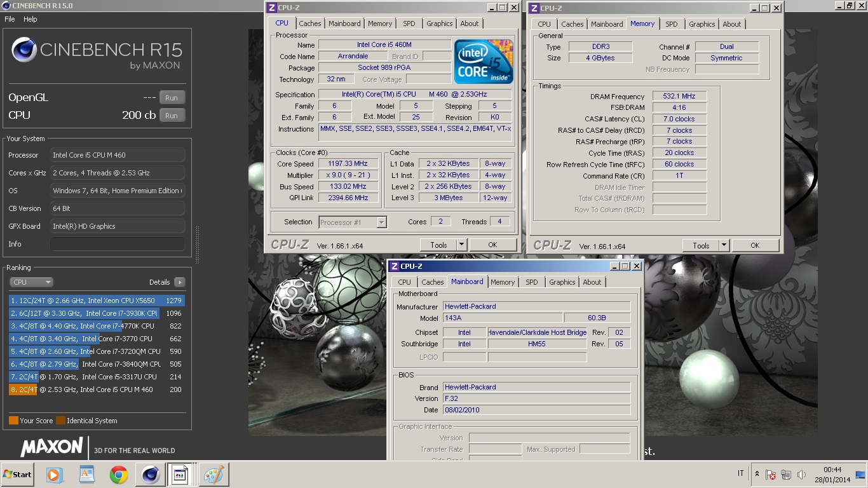Click the BIOS Date 08/02/2010 field

(x=536, y=410)
